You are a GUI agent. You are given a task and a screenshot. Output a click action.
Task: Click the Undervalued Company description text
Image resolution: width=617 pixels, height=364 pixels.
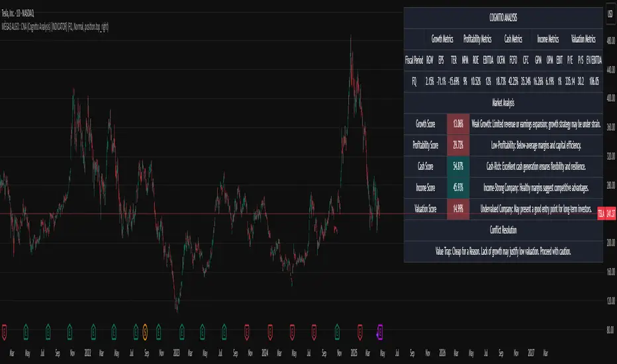pos(536,209)
